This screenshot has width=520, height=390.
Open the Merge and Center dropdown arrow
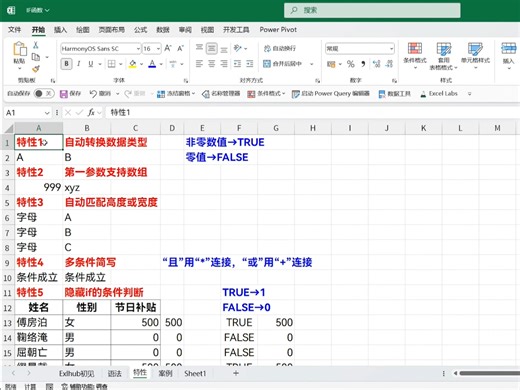click(312, 64)
